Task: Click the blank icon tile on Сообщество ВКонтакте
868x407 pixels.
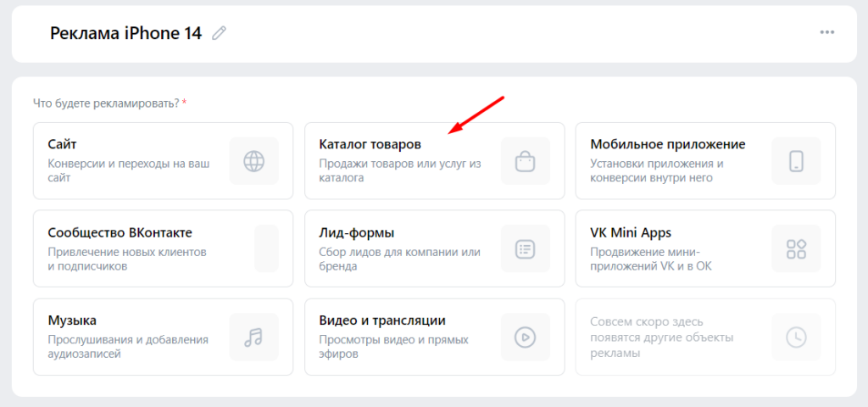Action: [x=266, y=248]
